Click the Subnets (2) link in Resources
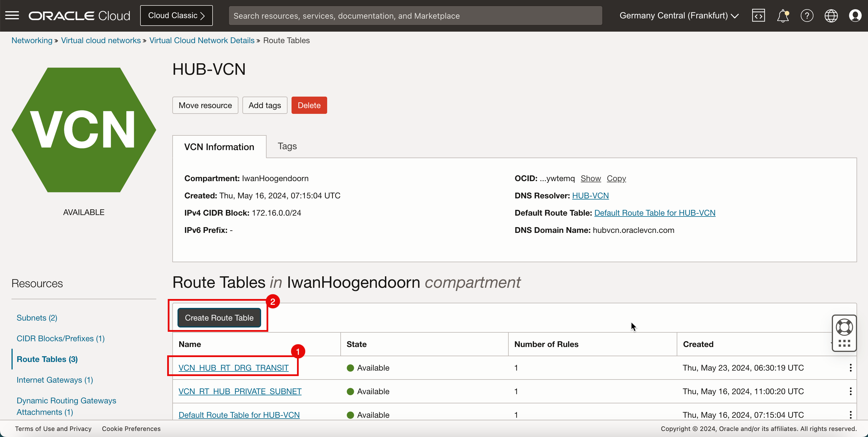868x437 pixels. coord(37,317)
